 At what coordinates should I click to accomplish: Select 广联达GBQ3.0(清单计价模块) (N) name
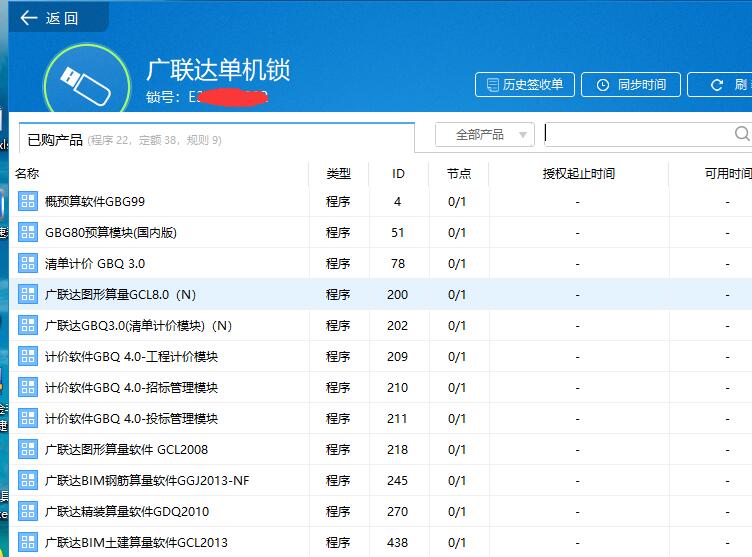tap(139, 326)
